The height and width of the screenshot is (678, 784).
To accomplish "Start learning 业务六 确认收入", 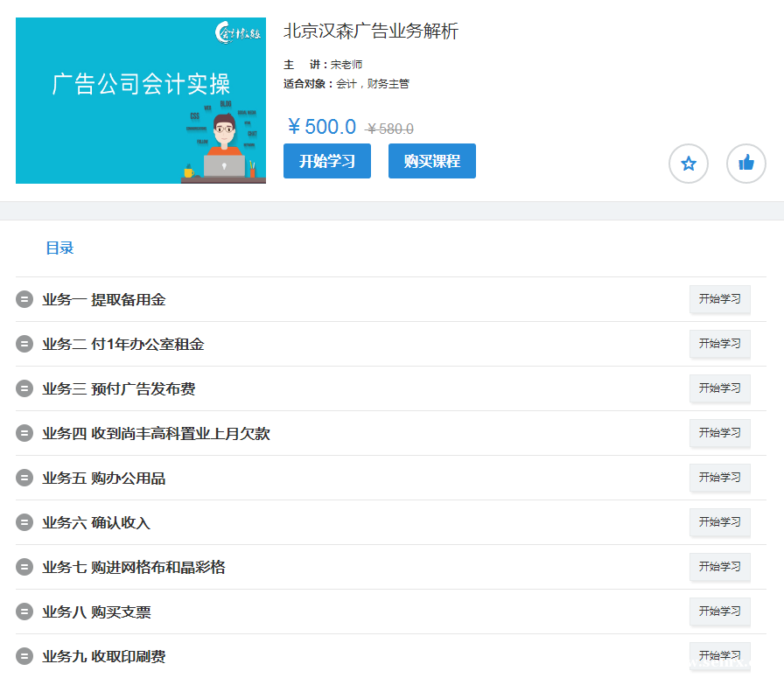I will click(719, 522).
